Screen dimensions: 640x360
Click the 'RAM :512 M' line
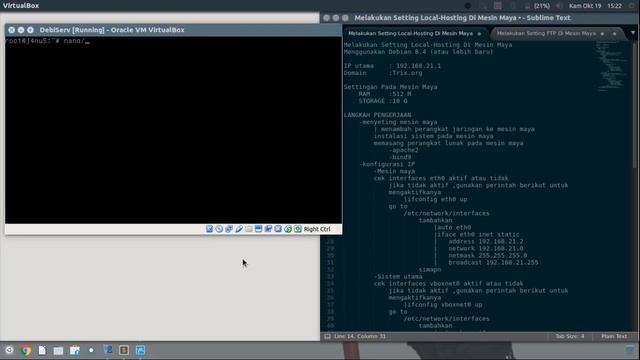tap(385, 94)
